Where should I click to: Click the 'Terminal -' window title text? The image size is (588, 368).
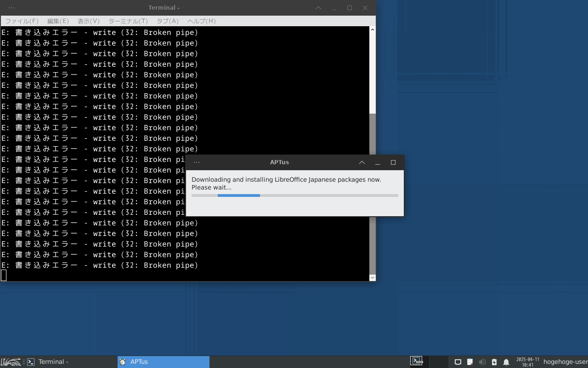164,8
